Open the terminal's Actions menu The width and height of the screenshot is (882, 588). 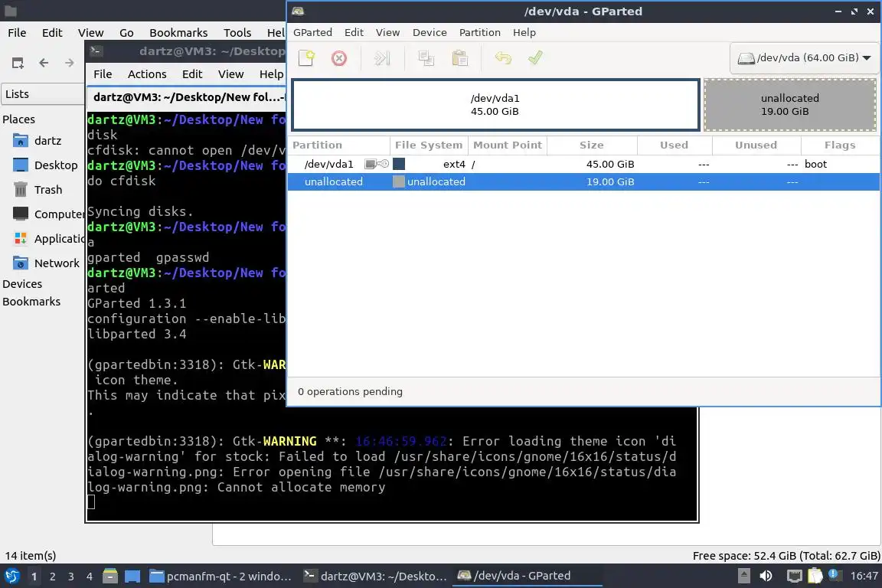point(147,74)
